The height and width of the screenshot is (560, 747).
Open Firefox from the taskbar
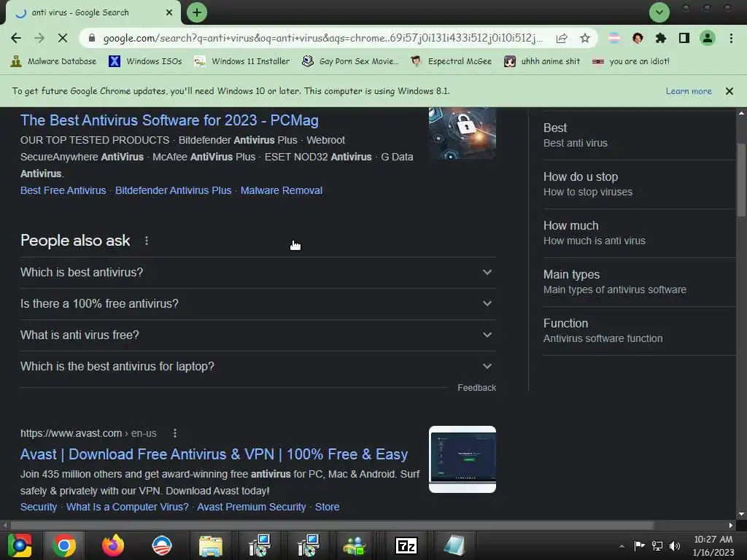coord(113,545)
